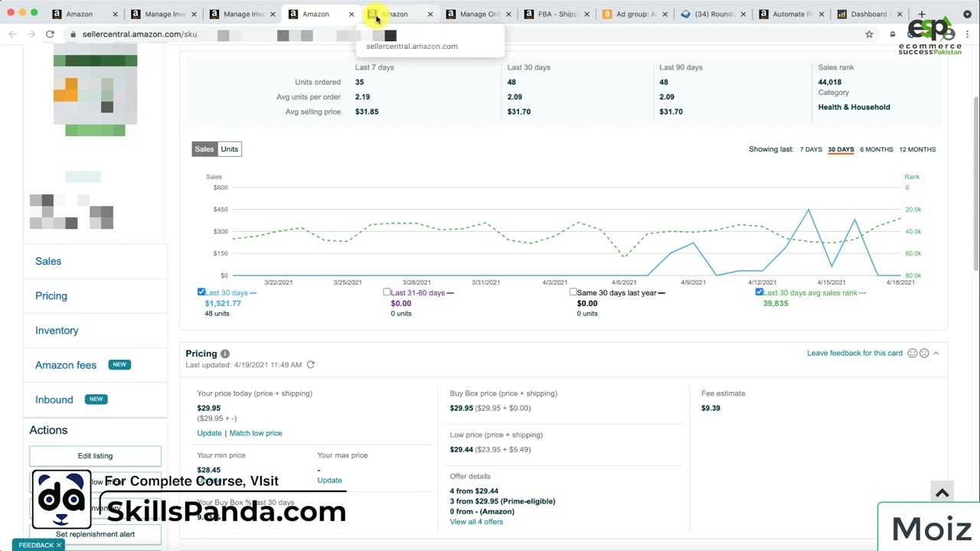This screenshot has width=980, height=551.
Task: Go back in browser history
Action: click(x=12, y=34)
